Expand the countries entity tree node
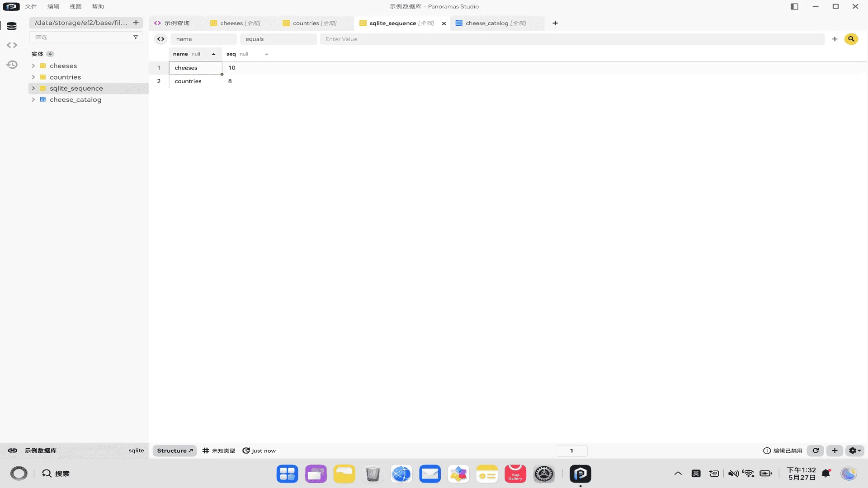 coord(33,77)
